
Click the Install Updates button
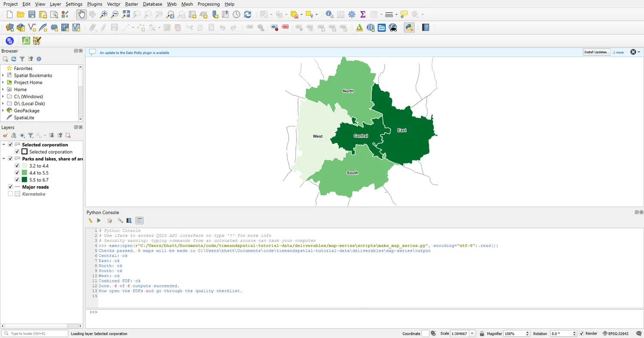pyautogui.click(x=596, y=52)
